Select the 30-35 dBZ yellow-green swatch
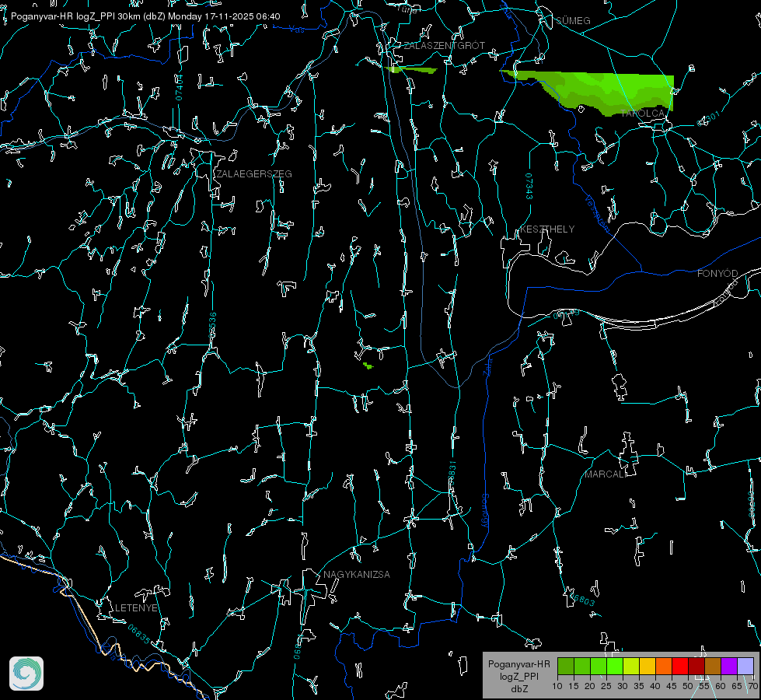The width and height of the screenshot is (761, 700). [x=631, y=666]
